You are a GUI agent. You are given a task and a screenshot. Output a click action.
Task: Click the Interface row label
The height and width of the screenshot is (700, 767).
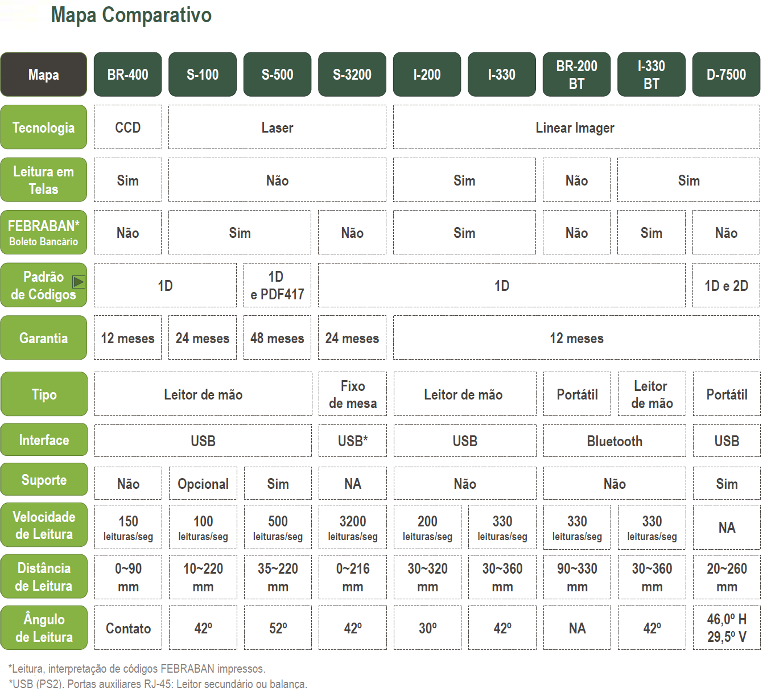pyautogui.click(x=44, y=440)
